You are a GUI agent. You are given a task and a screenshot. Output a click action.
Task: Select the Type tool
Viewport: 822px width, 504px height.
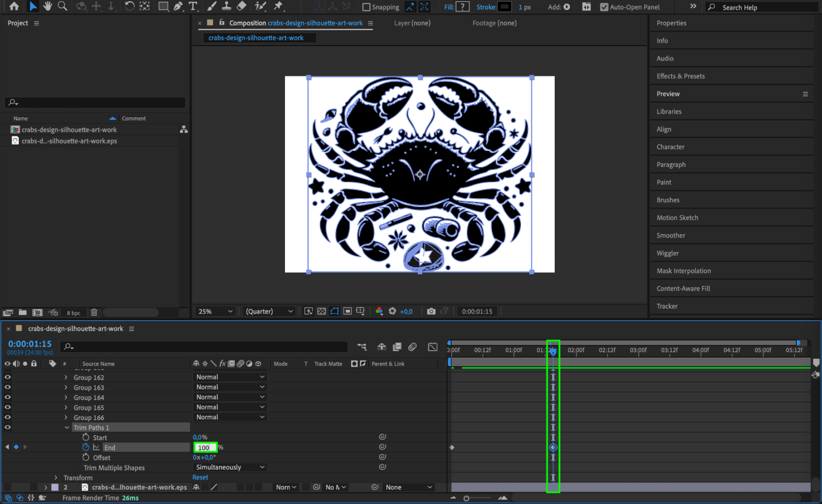tap(192, 6)
